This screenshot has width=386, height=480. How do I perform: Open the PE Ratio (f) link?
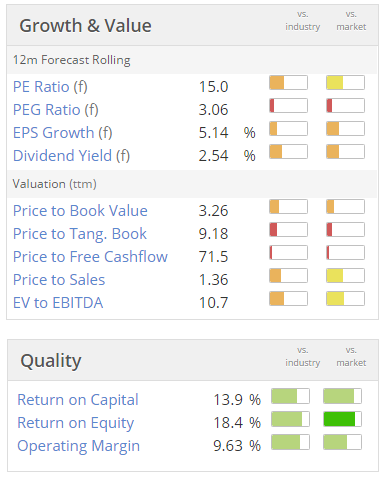50,87
